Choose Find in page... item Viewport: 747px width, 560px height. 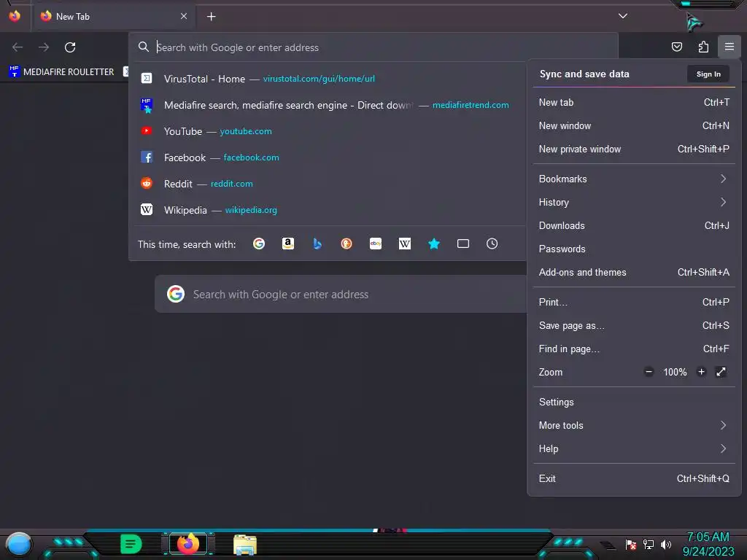point(634,349)
